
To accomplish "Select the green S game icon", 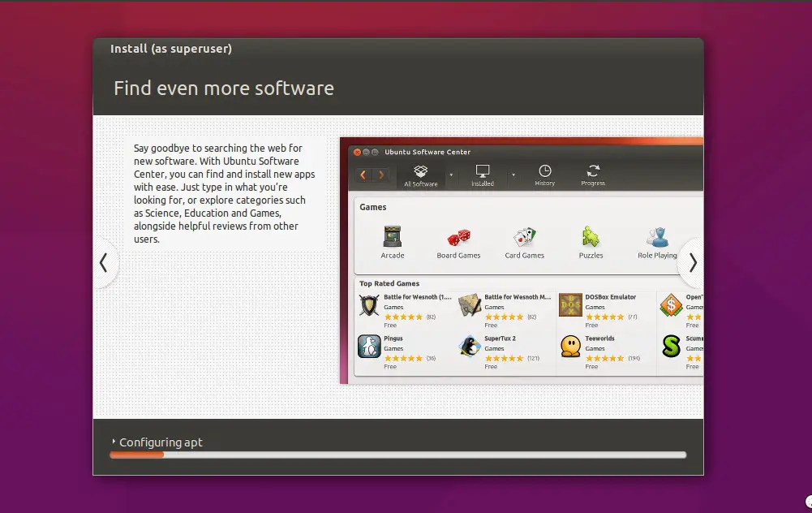I will (x=671, y=347).
